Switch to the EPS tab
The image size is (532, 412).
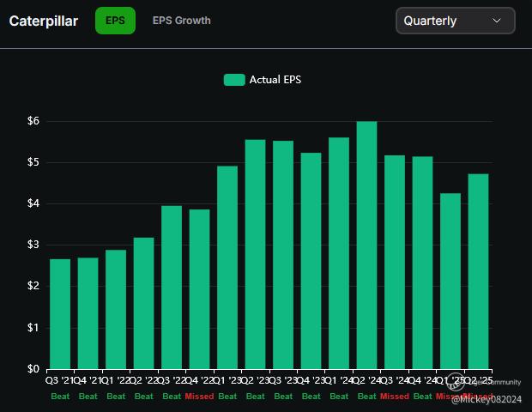(x=115, y=21)
